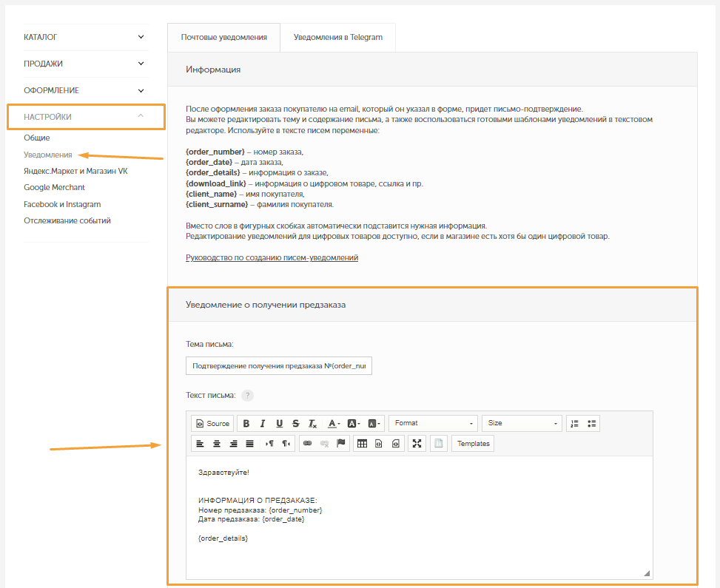The image size is (720, 588).
Task: Click the editor resize handle
Action: point(647,573)
